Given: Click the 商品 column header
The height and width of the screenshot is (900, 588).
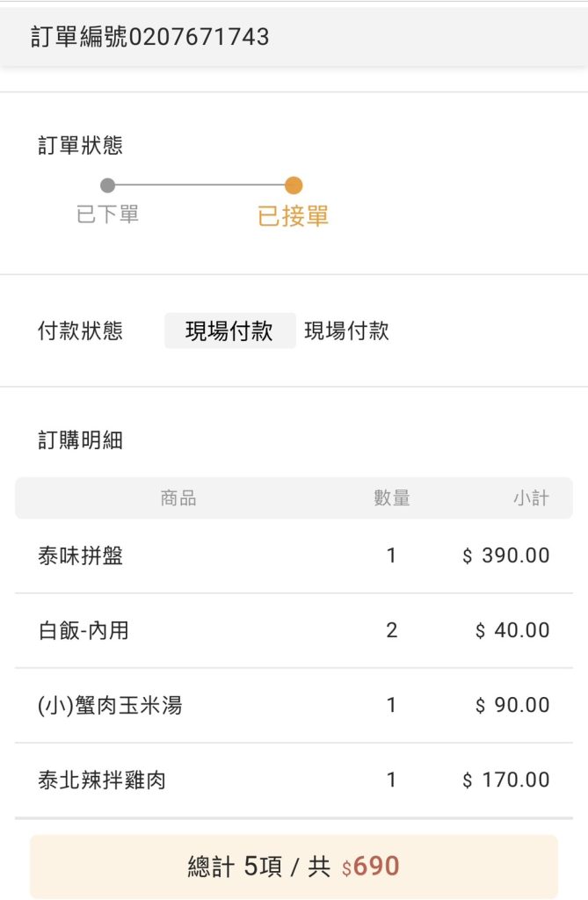Looking at the screenshot, I should click(x=178, y=498).
